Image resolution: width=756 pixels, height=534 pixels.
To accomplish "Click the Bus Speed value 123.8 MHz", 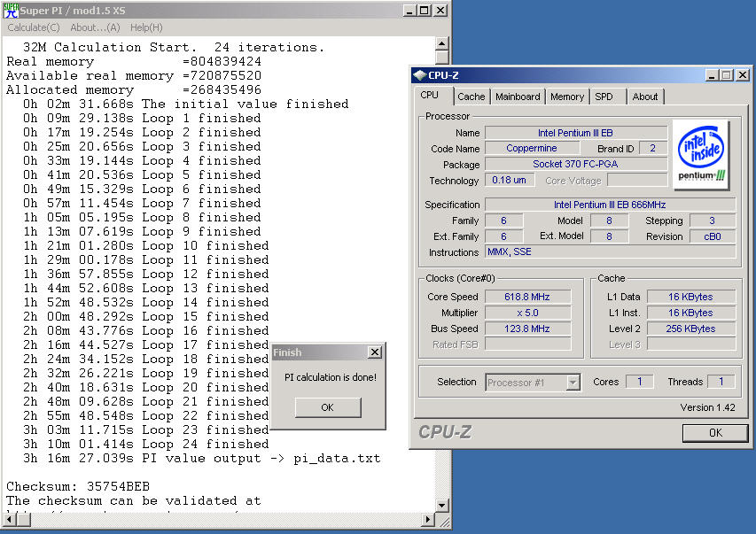I will click(527, 329).
